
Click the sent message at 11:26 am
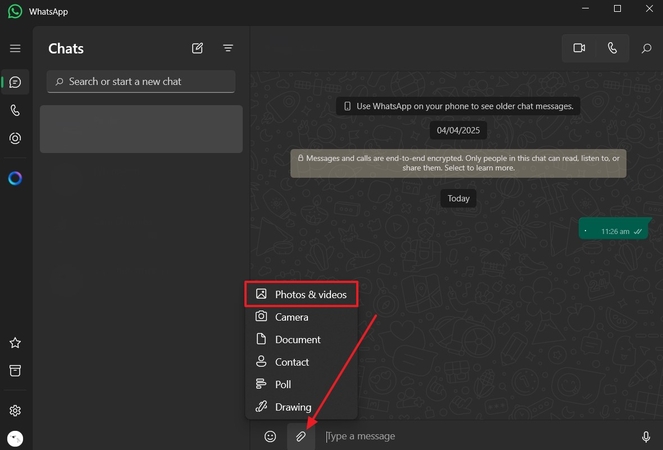point(614,228)
